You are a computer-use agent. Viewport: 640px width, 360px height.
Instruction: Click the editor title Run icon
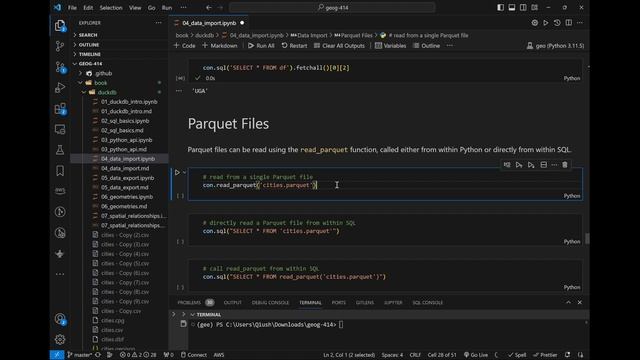(546, 23)
